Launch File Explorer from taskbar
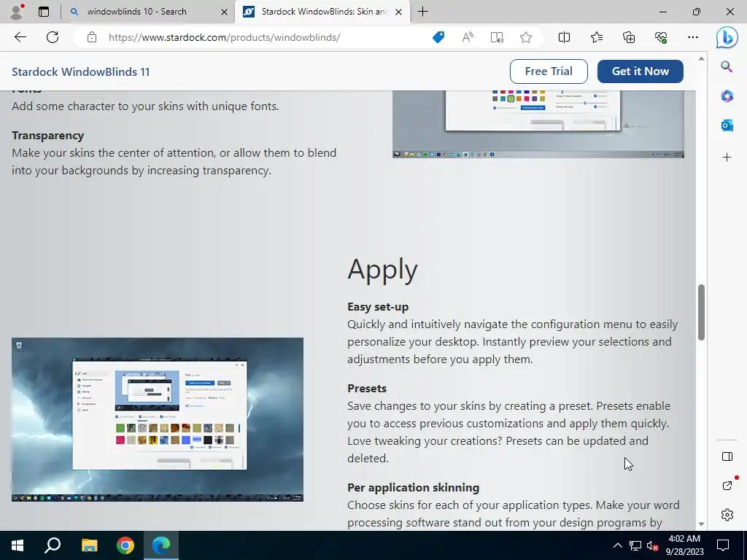 point(89,545)
